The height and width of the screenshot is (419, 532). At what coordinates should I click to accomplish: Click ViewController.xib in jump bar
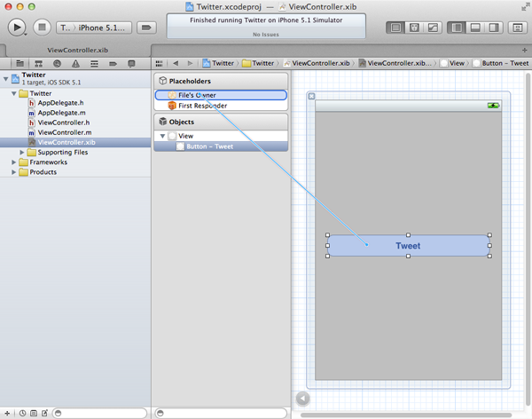coord(317,63)
